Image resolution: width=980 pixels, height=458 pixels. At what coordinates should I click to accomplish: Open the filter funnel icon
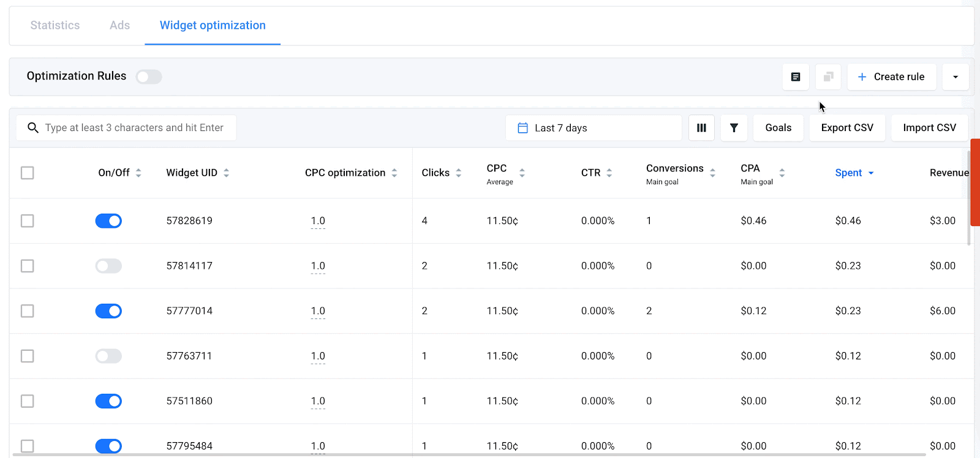click(x=734, y=128)
